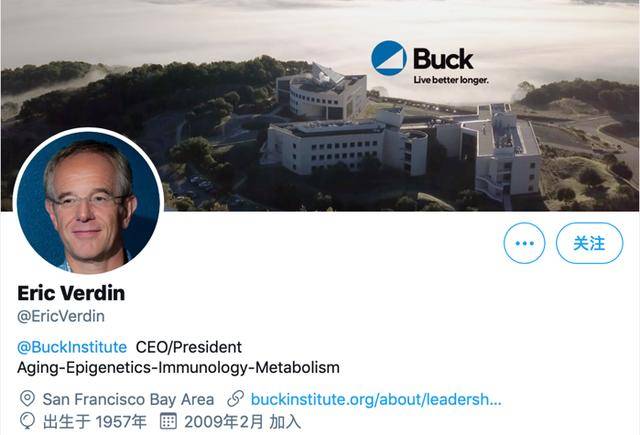Click the San Francisco Bay Area location
Image resolution: width=640 pixels, height=435 pixels.
(x=128, y=399)
